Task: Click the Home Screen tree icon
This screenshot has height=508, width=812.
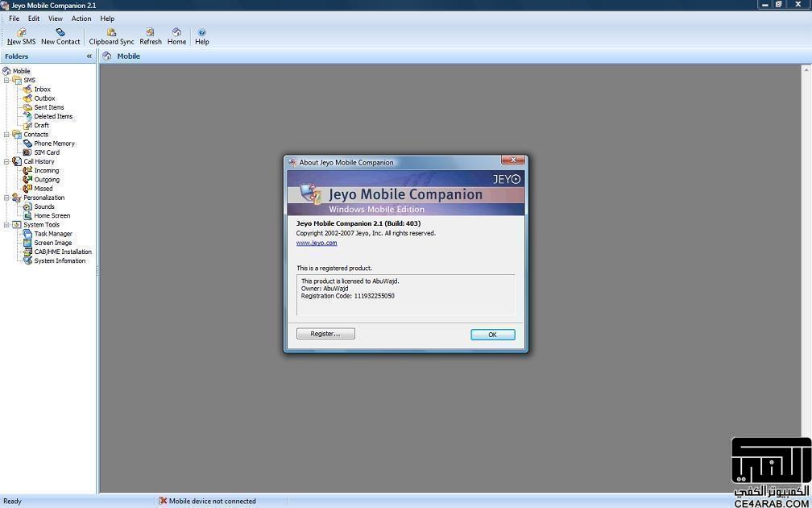Action: coord(27,215)
